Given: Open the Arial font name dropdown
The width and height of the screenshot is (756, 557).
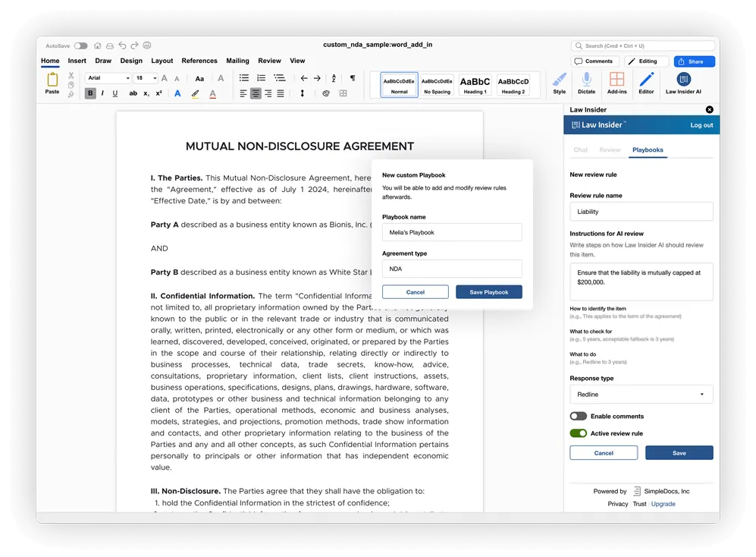Looking at the screenshot, I should 108,78.
